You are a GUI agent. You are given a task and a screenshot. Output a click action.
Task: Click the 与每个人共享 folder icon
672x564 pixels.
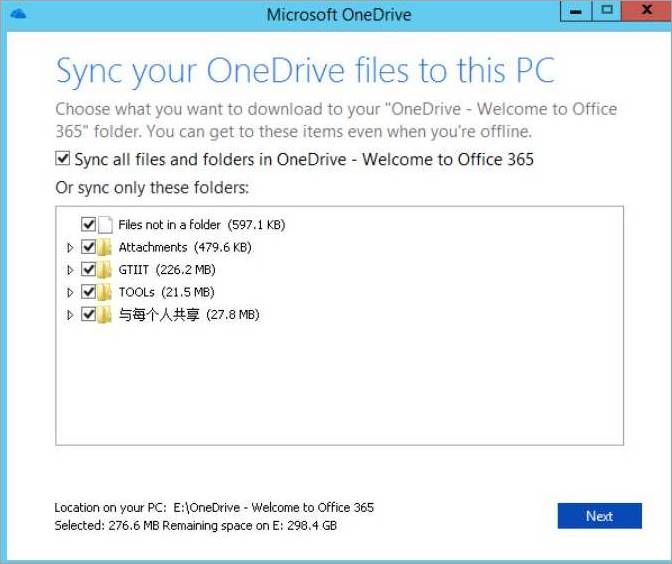[104, 315]
